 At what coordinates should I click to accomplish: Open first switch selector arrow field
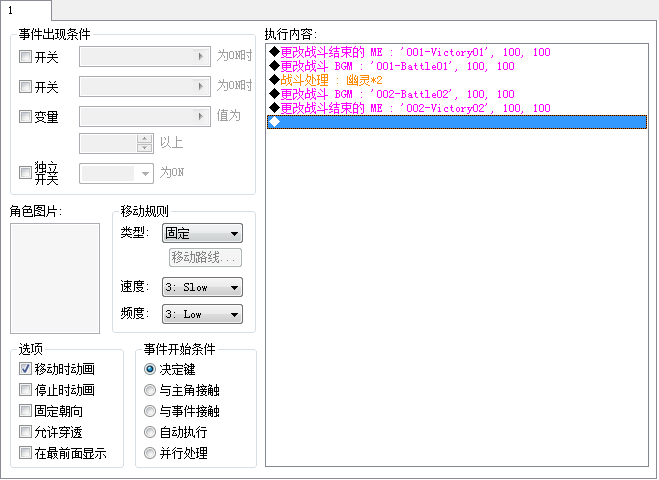[145, 56]
